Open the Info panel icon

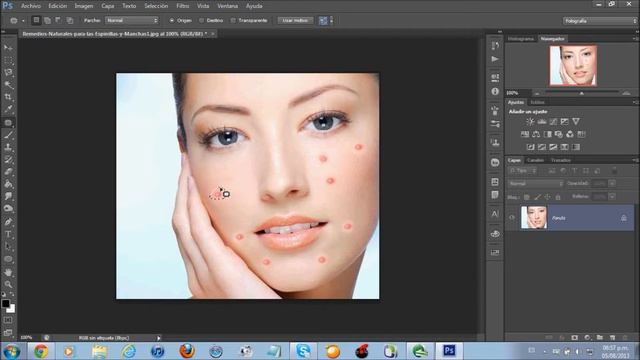click(x=495, y=91)
